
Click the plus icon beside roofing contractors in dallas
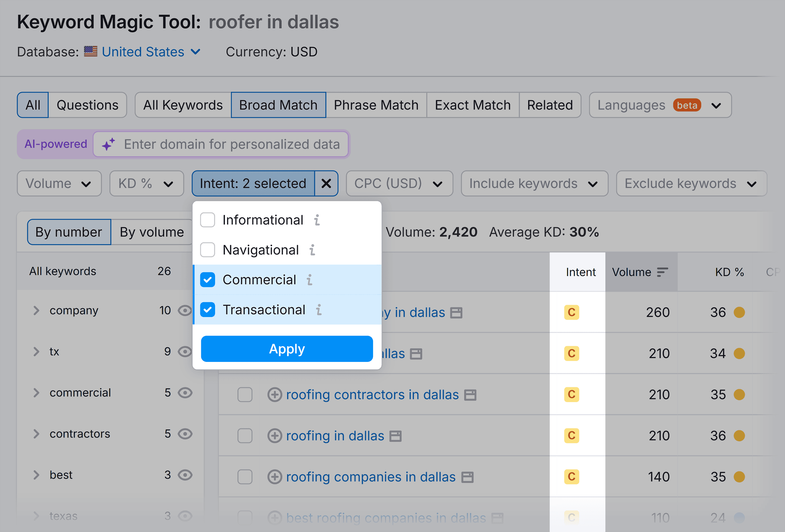pos(275,395)
